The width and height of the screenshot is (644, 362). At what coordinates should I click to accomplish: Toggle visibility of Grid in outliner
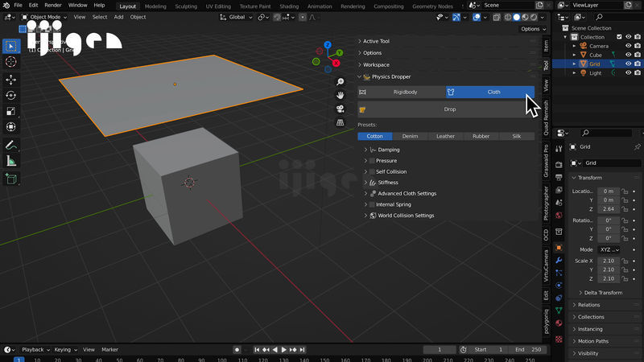pos(629,64)
